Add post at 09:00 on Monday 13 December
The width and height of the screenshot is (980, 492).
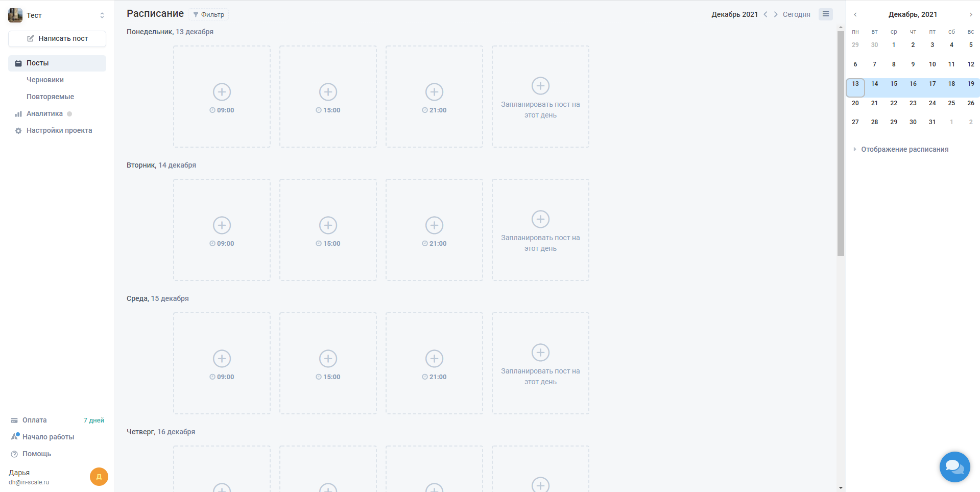point(222,97)
